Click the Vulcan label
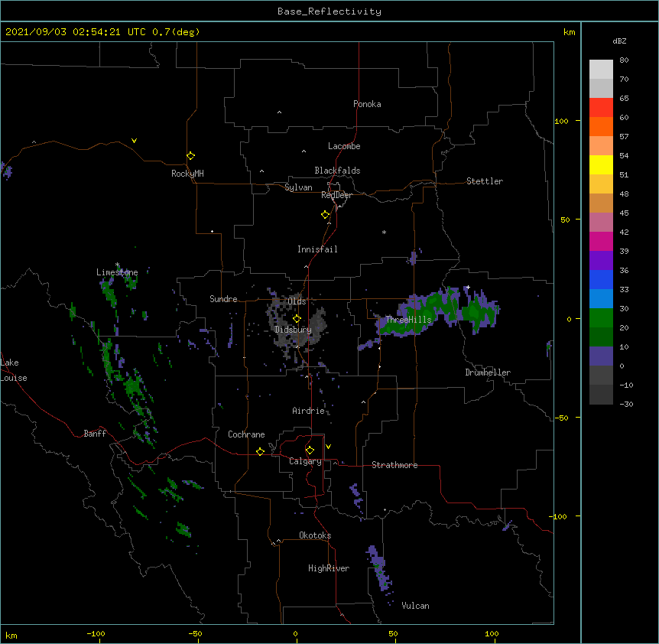Image resolution: width=659 pixels, height=644 pixels. 415,606
